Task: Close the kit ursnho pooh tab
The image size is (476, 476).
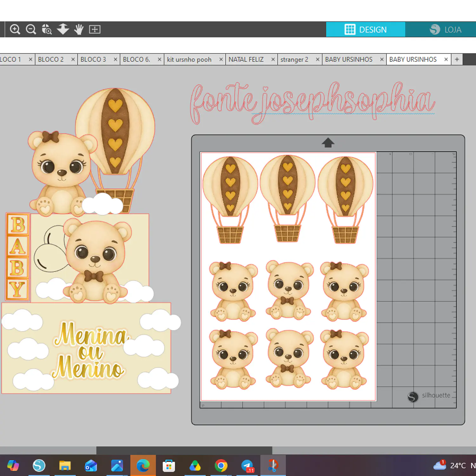Action: click(x=221, y=59)
